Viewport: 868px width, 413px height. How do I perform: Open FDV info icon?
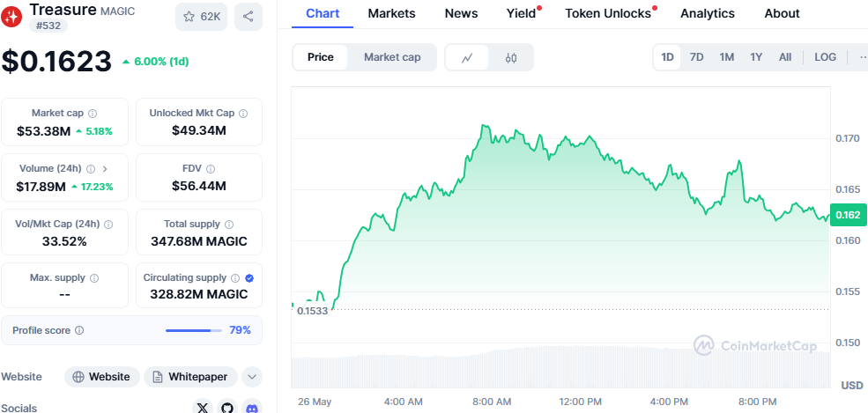(211, 168)
